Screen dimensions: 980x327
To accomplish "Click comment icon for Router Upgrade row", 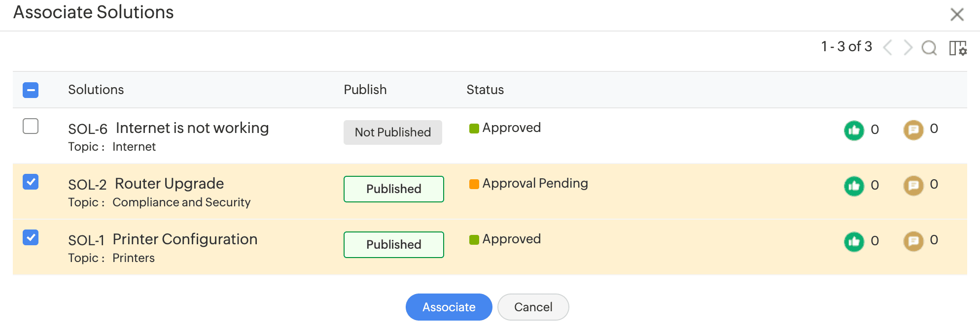I will click(913, 186).
